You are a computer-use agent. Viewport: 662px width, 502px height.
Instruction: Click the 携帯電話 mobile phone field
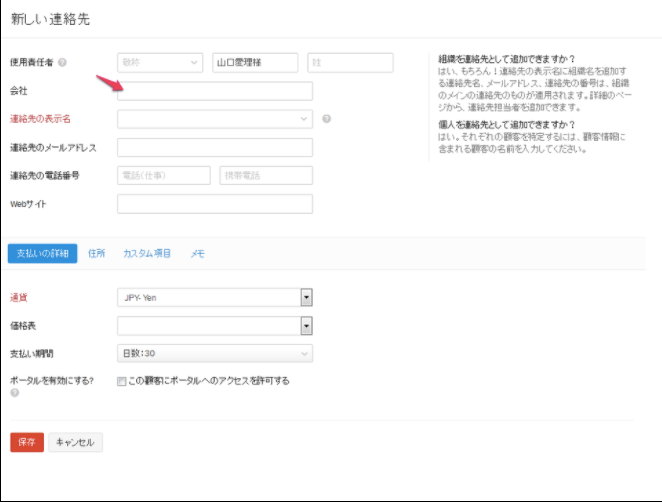click(x=266, y=176)
